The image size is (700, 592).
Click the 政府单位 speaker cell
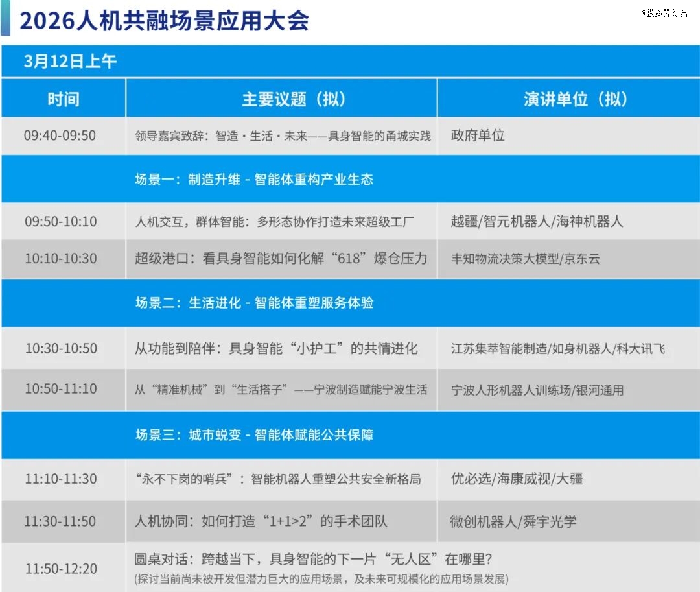click(x=478, y=136)
